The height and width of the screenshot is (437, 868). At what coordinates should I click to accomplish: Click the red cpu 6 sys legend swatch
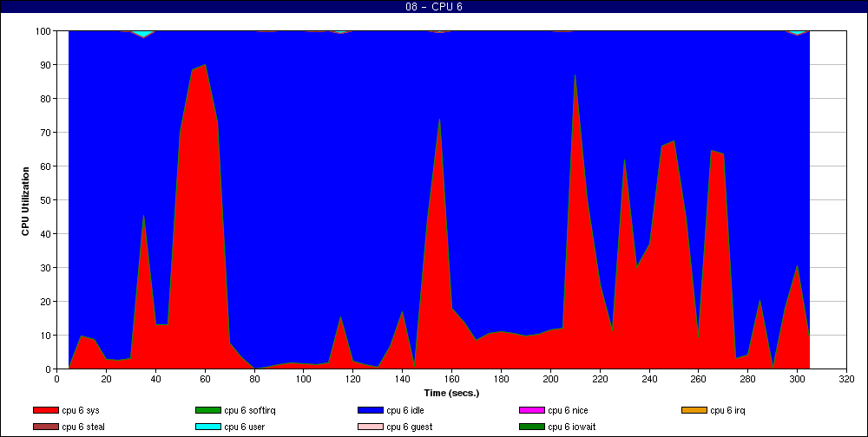45,410
